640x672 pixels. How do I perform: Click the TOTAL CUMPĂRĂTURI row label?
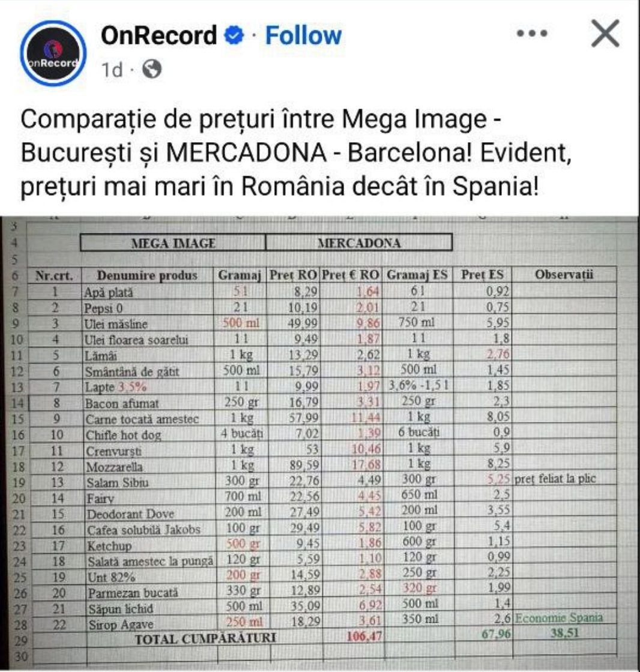pos(205,639)
